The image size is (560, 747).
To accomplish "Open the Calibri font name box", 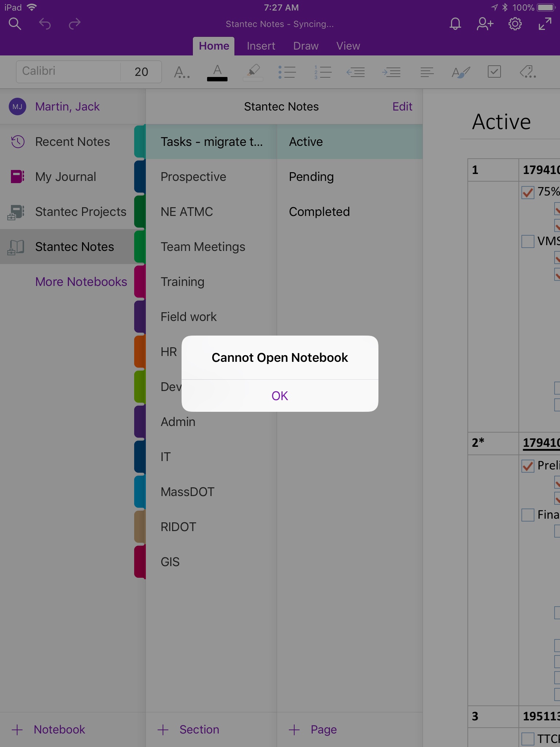I will click(69, 71).
